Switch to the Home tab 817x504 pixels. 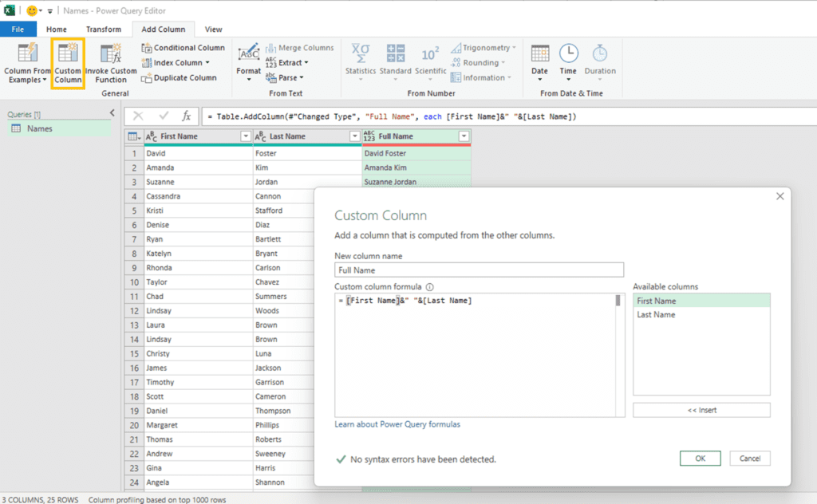(57, 30)
